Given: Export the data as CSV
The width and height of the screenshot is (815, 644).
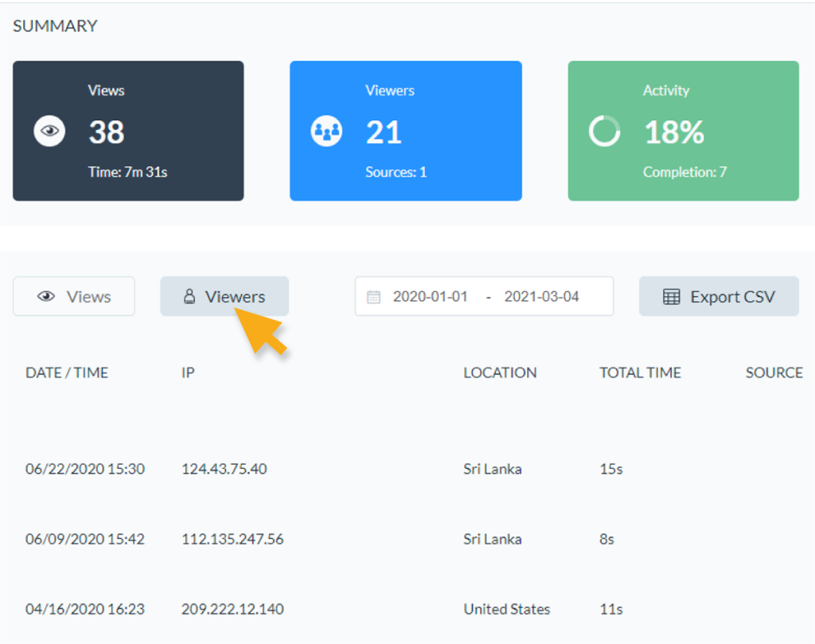Looking at the screenshot, I should pos(719,297).
